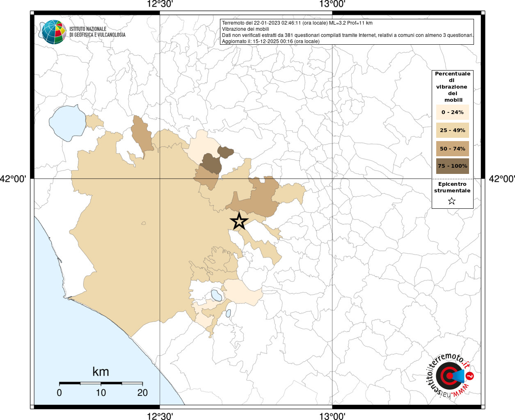The width and height of the screenshot is (515, 420).
Task: Click the 'km' scale bar label
Action: click(101, 372)
